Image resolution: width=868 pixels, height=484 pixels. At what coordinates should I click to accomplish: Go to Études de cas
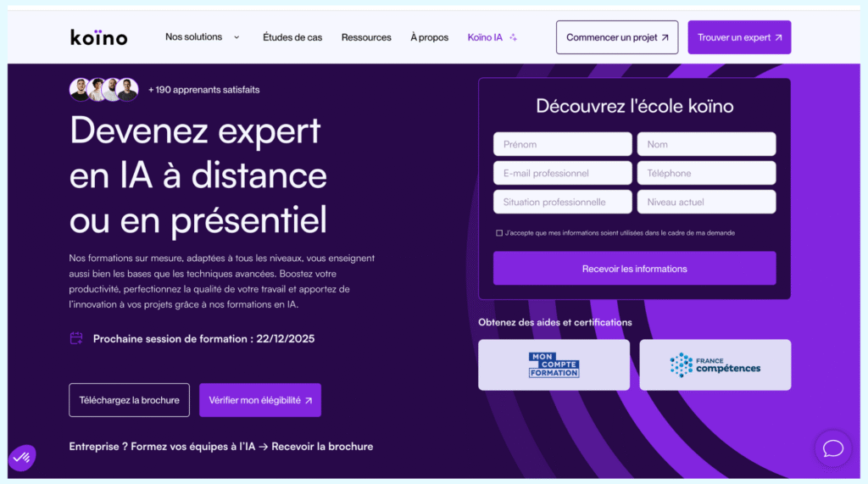tap(292, 37)
